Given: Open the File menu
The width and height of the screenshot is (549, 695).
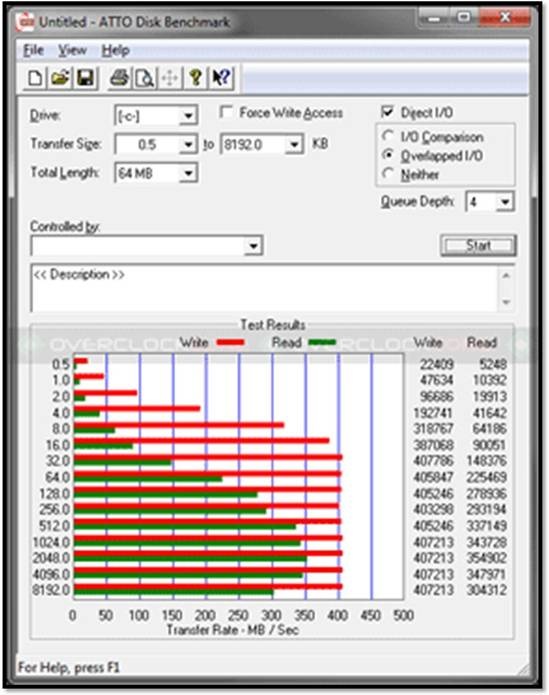Looking at the screenshot, I should coord(34,50).
